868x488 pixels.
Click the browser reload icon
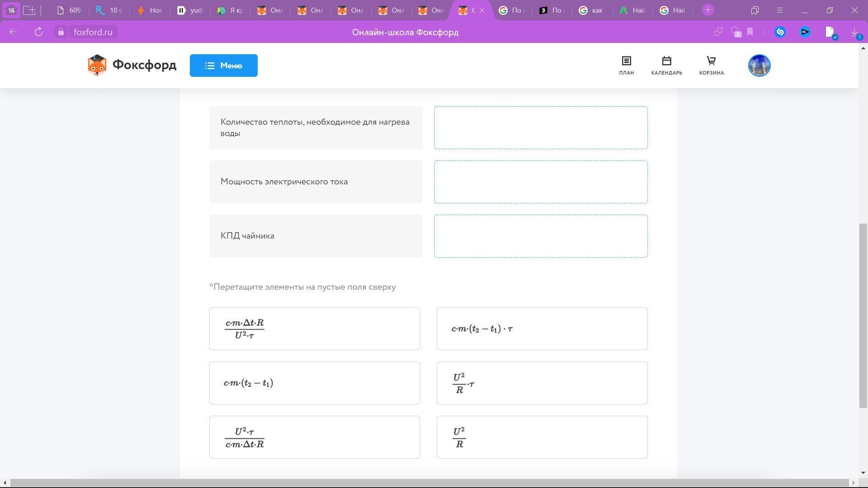[38, 32]
